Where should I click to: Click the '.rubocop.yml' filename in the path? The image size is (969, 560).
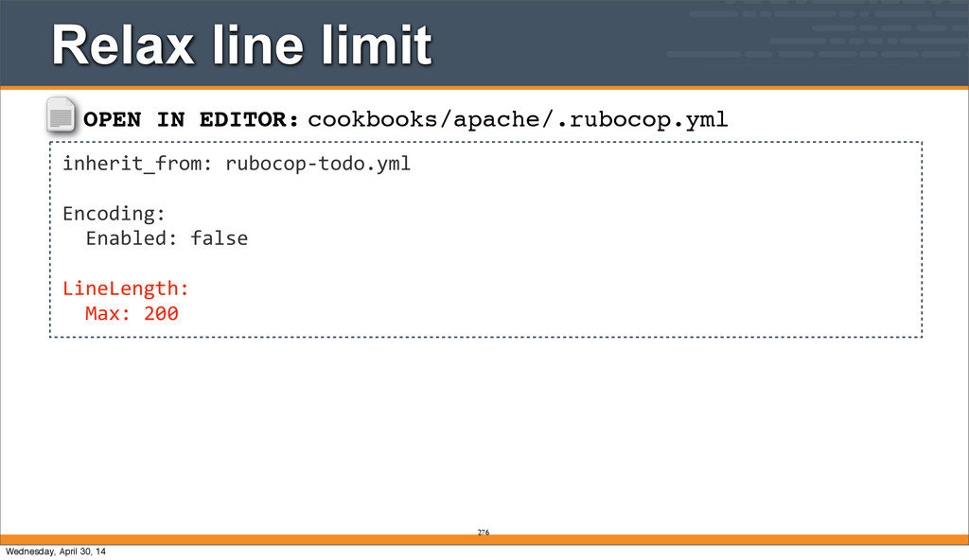(x=650, y=120)
